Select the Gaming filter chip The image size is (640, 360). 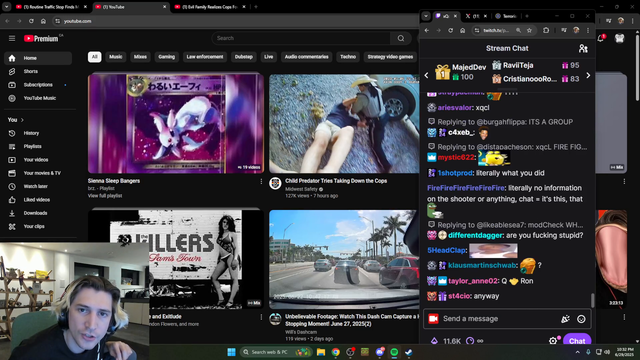point(167,57)
